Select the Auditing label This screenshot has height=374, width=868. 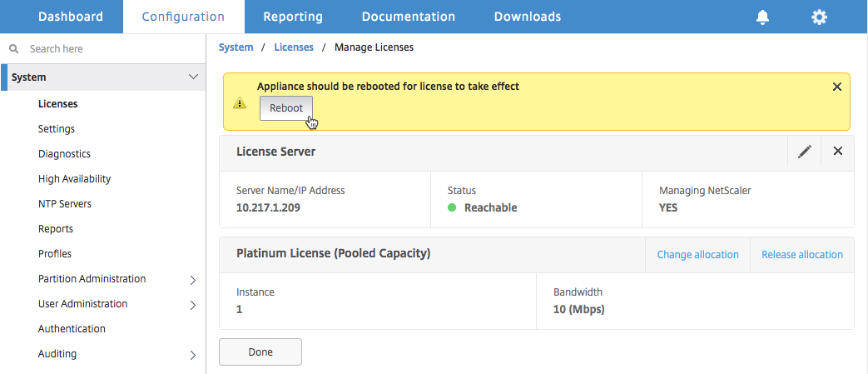[x=57, y=353]
